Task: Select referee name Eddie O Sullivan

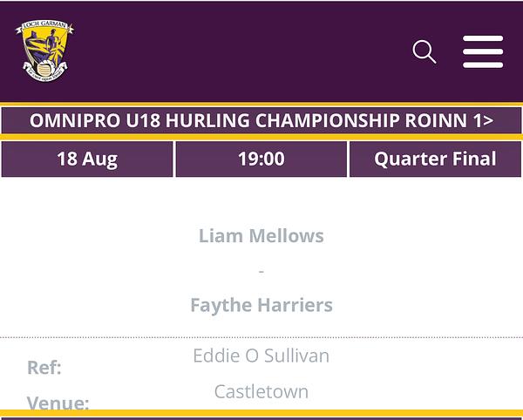Action: point(261,356)
